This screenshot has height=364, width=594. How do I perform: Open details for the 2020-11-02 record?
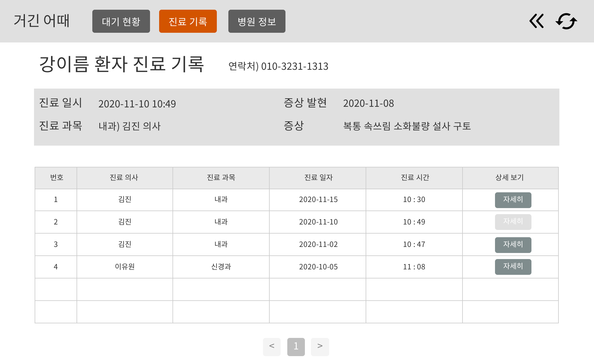[513, 245]
